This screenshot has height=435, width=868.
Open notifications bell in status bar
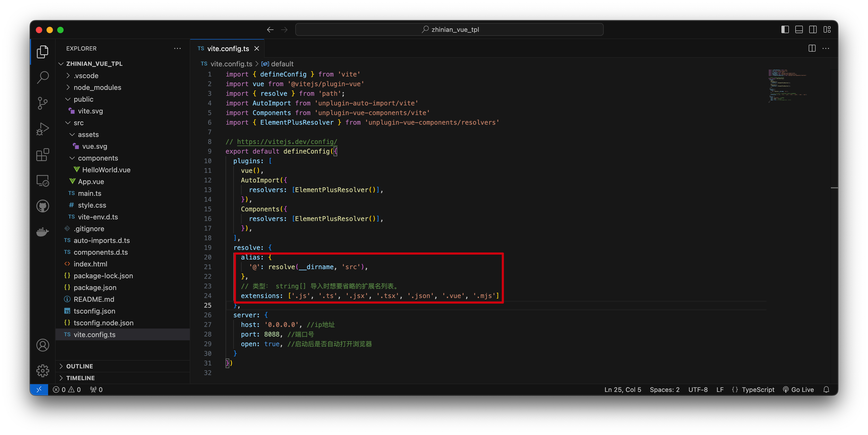click(x=826, y=390)
